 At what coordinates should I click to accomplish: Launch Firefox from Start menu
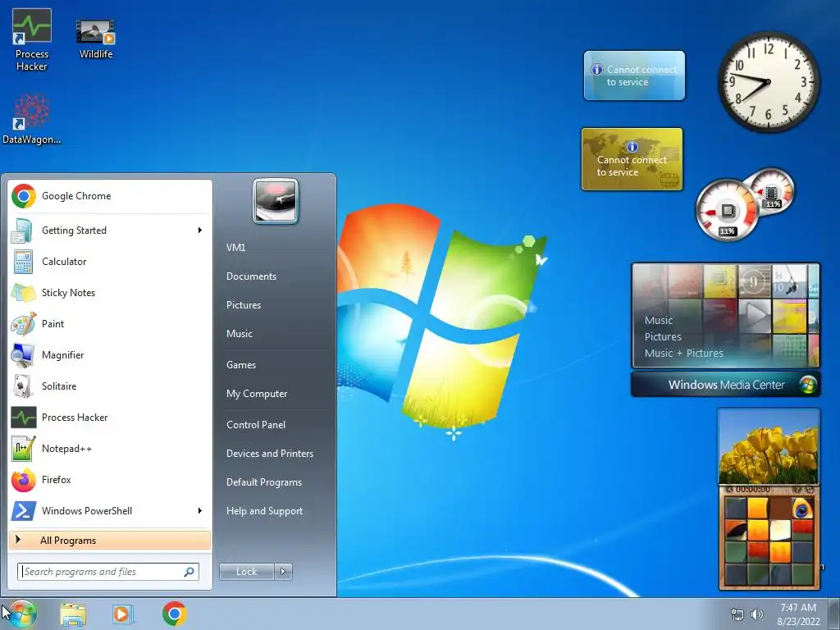(x=110, y=479)
